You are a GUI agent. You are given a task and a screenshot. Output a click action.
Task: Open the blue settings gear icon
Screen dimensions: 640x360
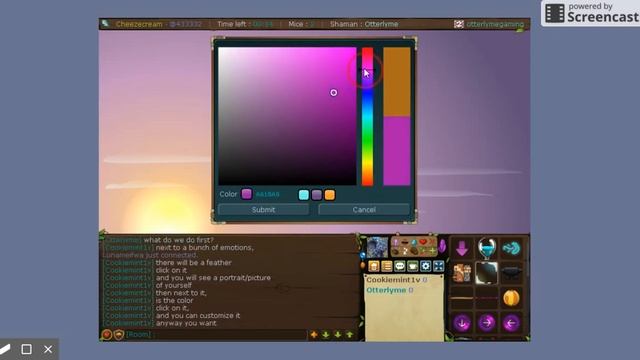[x=426, y=267]
